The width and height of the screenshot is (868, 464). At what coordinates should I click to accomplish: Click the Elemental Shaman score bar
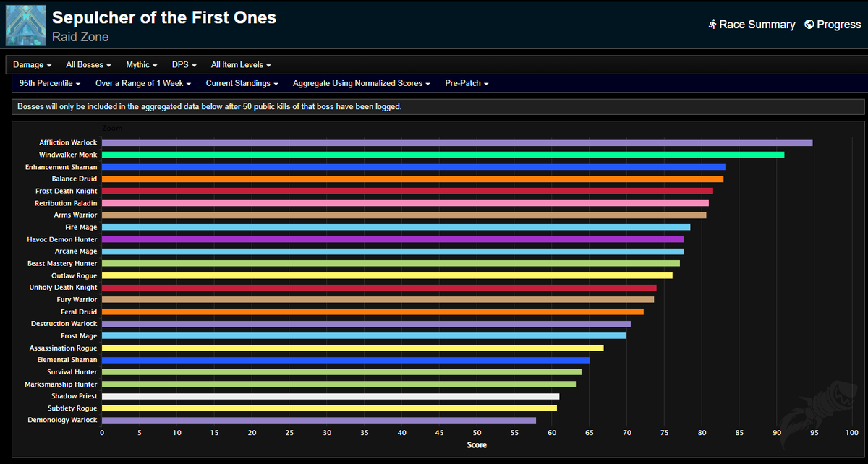[346, 360]
